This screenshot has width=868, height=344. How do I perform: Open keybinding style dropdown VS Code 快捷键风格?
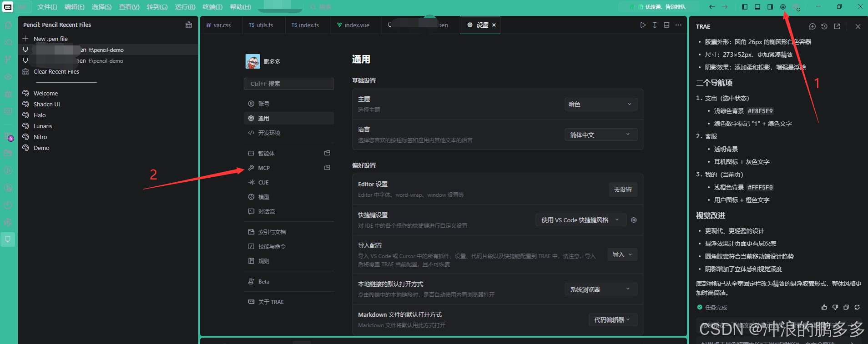tap(580, 220)
